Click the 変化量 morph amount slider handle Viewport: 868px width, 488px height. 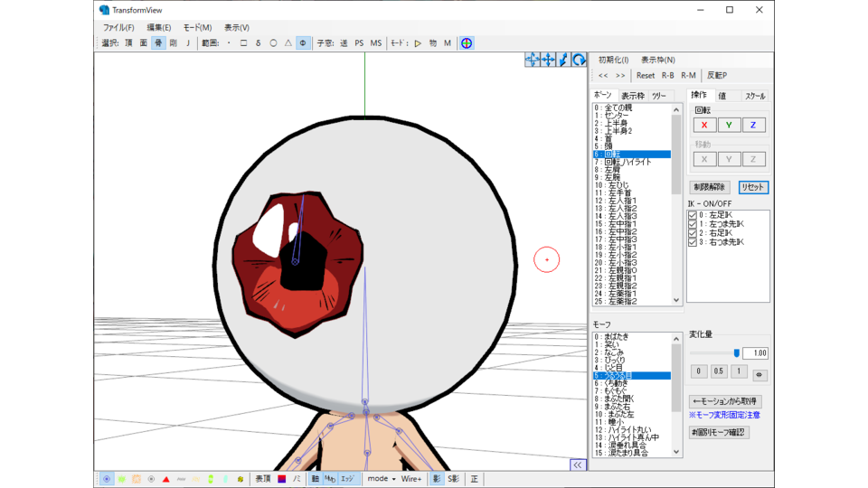736,353
